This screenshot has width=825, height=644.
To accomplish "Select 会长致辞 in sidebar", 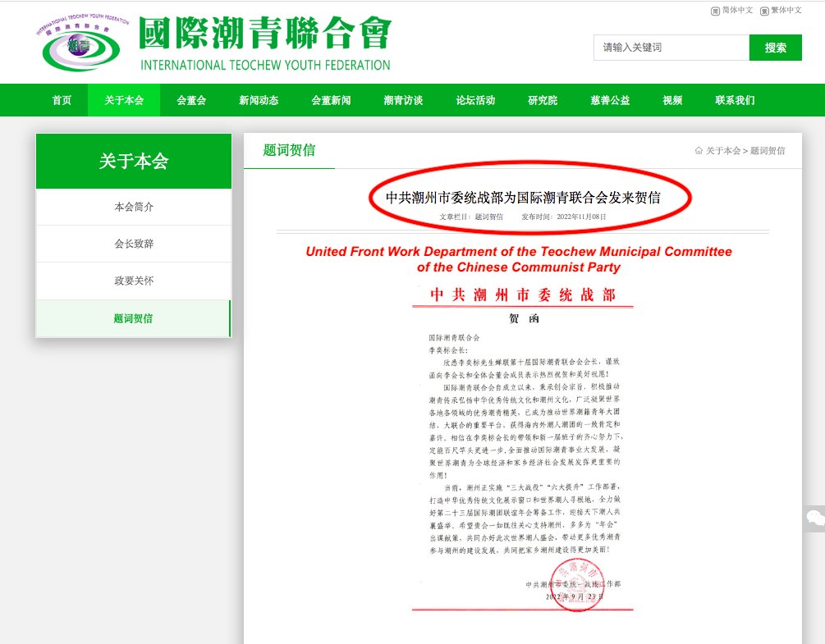I will (134, 244).
